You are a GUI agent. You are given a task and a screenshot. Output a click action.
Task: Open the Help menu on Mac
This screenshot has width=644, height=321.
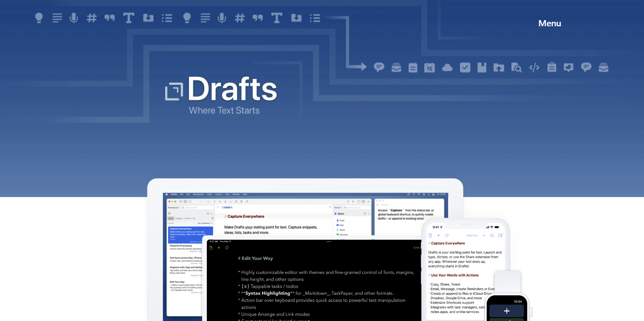pos(245,194)
